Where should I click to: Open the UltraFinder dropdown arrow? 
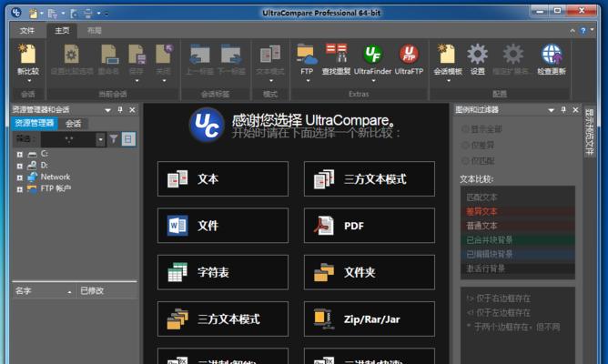(373, 81)
